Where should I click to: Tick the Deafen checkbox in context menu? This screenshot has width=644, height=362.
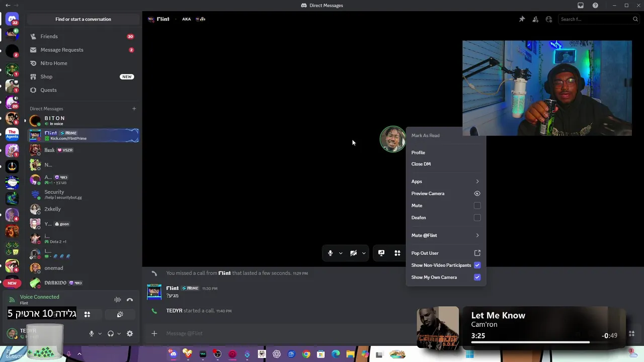coord(477,218)
